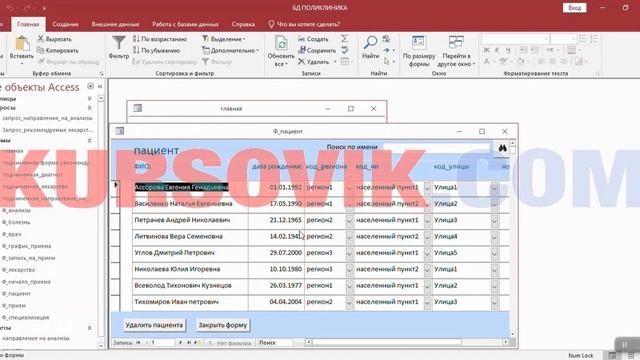This screenshot has height=360, width=640.
Task: Click the Filter (Фильтр) funnel icon
Action: pos(118,43)
